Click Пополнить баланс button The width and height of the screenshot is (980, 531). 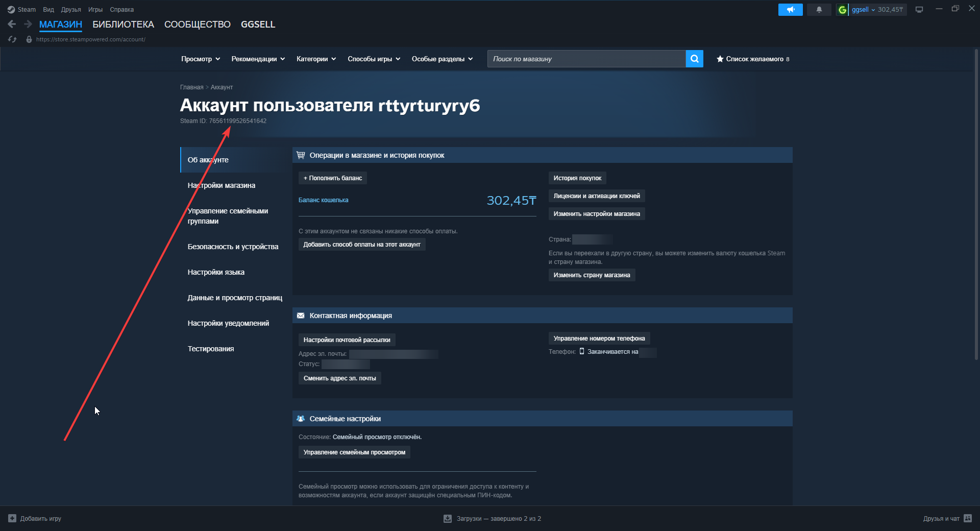pyautogui.click(x=333, y=178)
